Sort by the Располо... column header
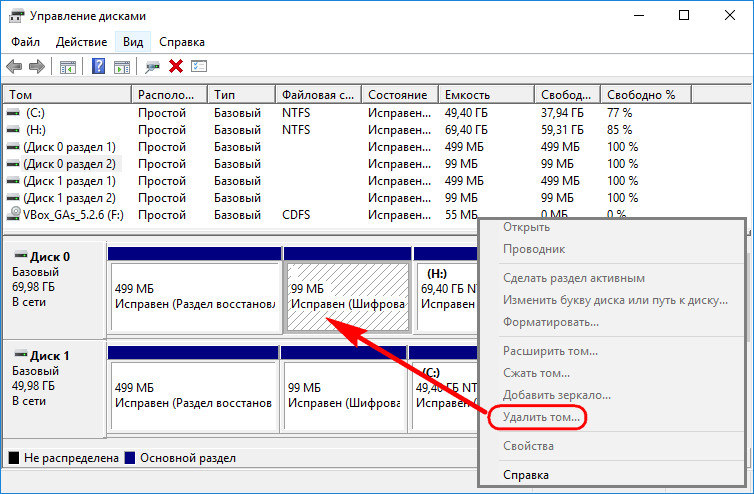This screenshot has height=494, width=754. [x=170, y=95]
